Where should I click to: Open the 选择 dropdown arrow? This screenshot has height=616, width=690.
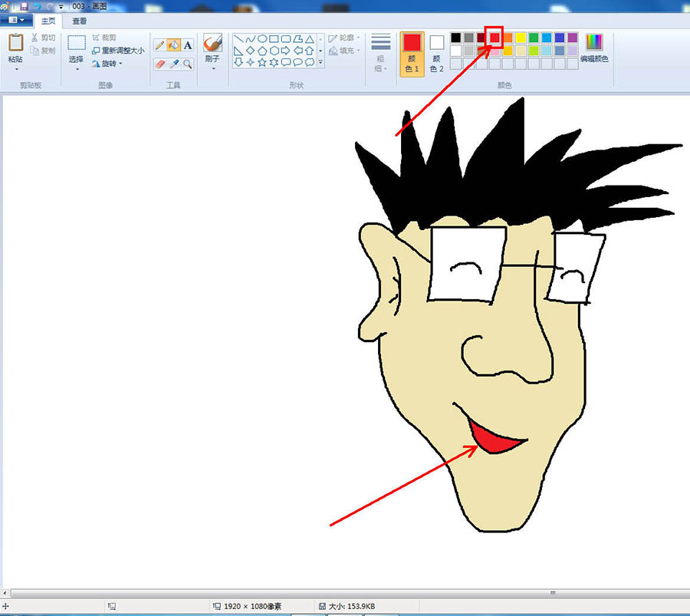tap(77, 70)
